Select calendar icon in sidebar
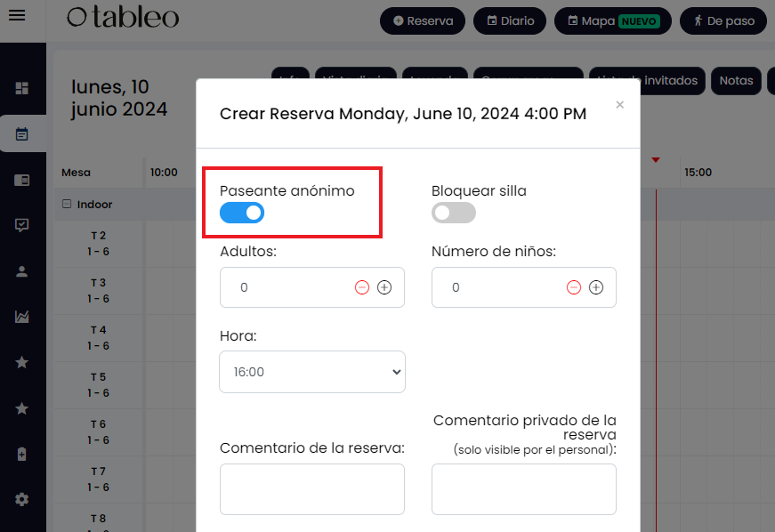This screenshot has height=532, width=775. point(21,133)
